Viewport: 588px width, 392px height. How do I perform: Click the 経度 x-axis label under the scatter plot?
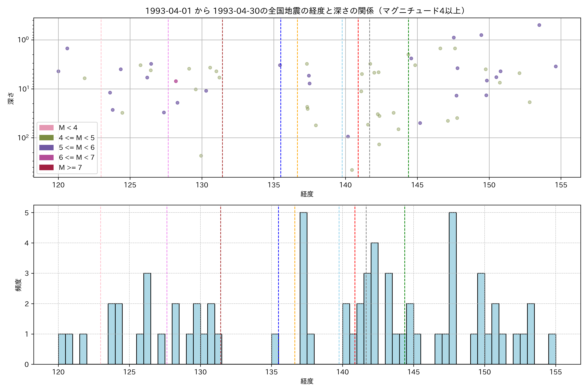pos(307,194)
